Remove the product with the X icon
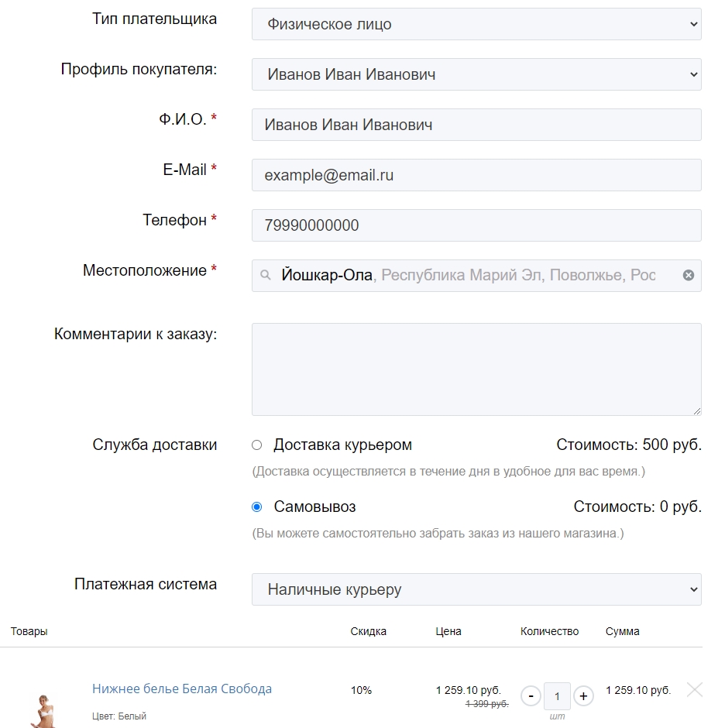 tap(695, 689)
